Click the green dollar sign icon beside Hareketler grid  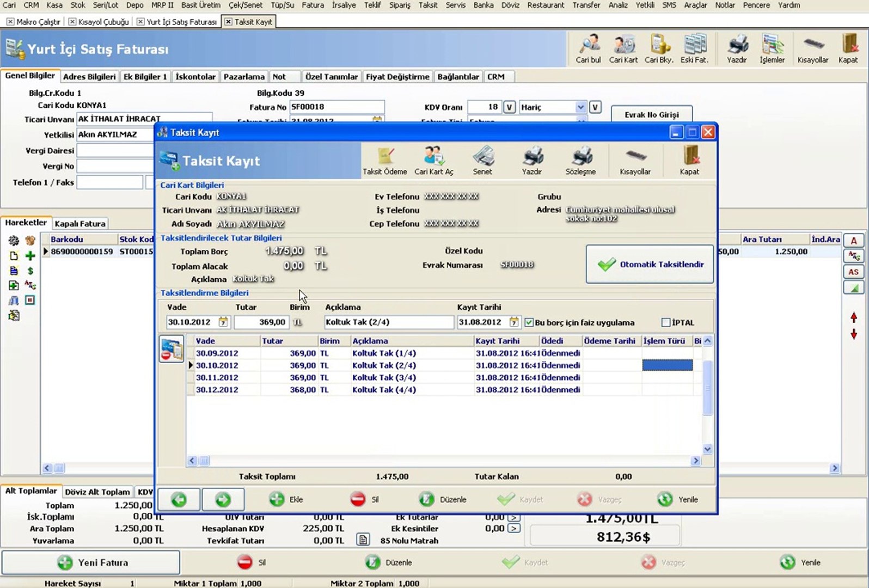click(30, 271)
